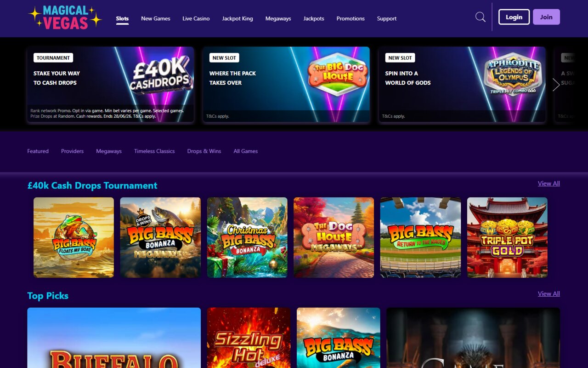
Task: Click View All for Cash Drops Tournament
Action: coord(549,184)
